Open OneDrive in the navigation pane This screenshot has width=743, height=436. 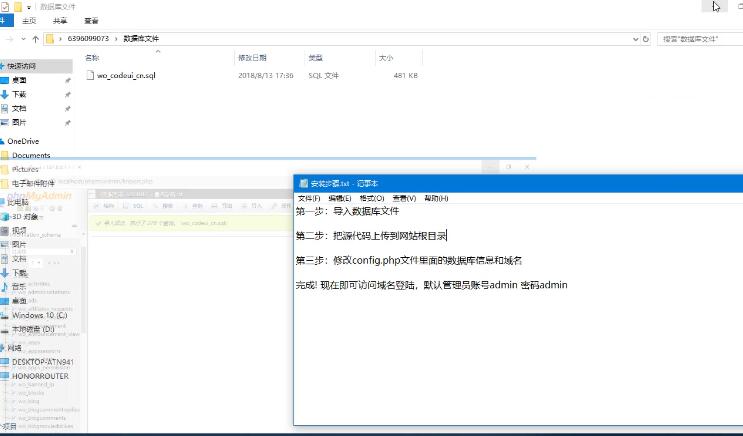[22, 141]
